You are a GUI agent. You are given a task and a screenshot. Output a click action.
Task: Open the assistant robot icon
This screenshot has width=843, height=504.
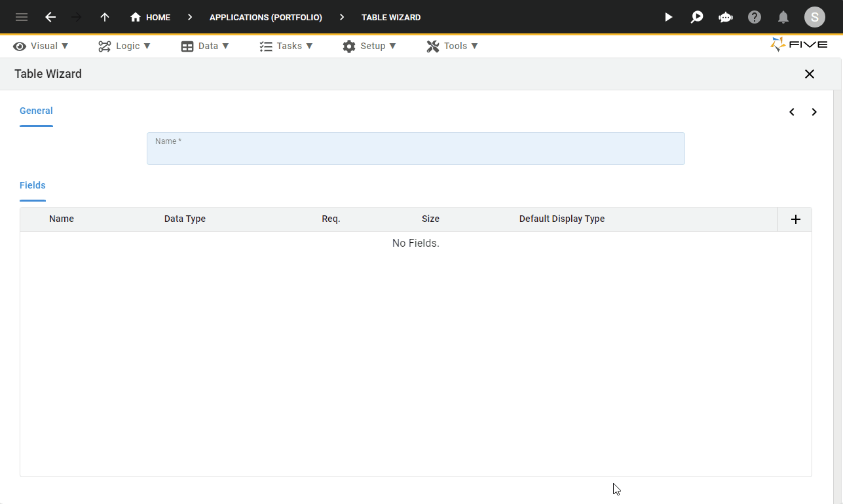(x=726, y=17)
